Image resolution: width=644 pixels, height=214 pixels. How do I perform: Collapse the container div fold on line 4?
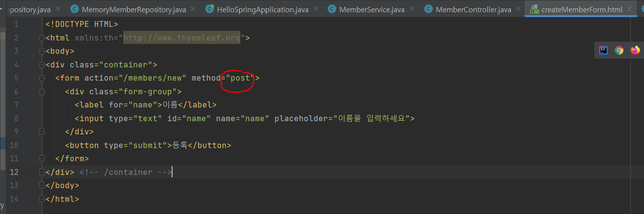click(42, 64)
